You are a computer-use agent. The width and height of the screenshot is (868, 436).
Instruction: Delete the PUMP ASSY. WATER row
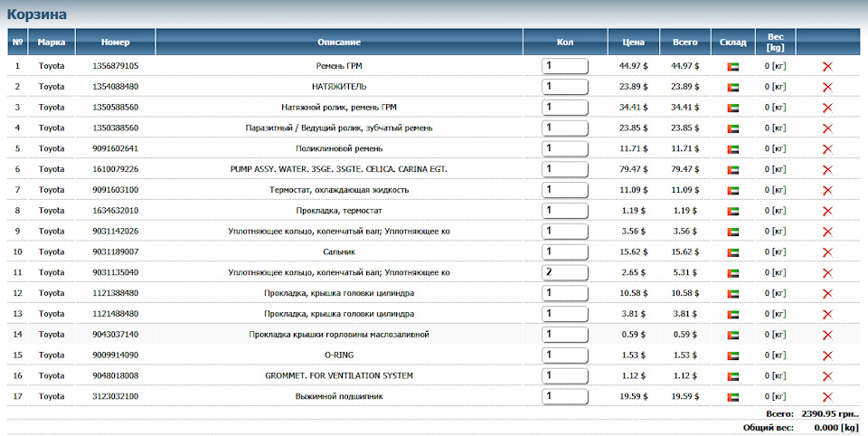827,169
